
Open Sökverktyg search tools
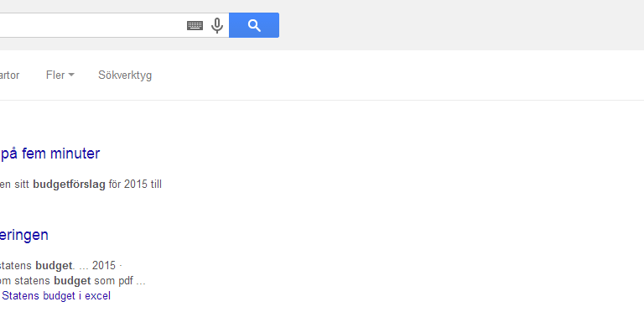click(125, 75)
